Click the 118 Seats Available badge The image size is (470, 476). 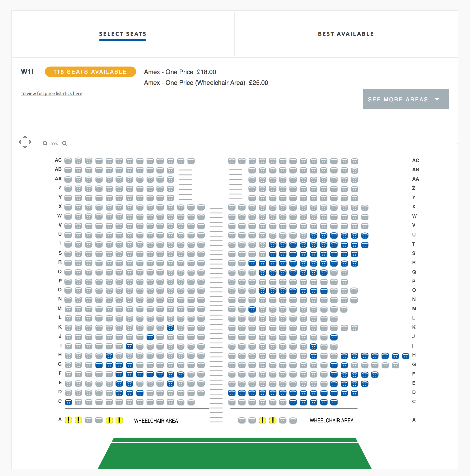tap(90, 72)
